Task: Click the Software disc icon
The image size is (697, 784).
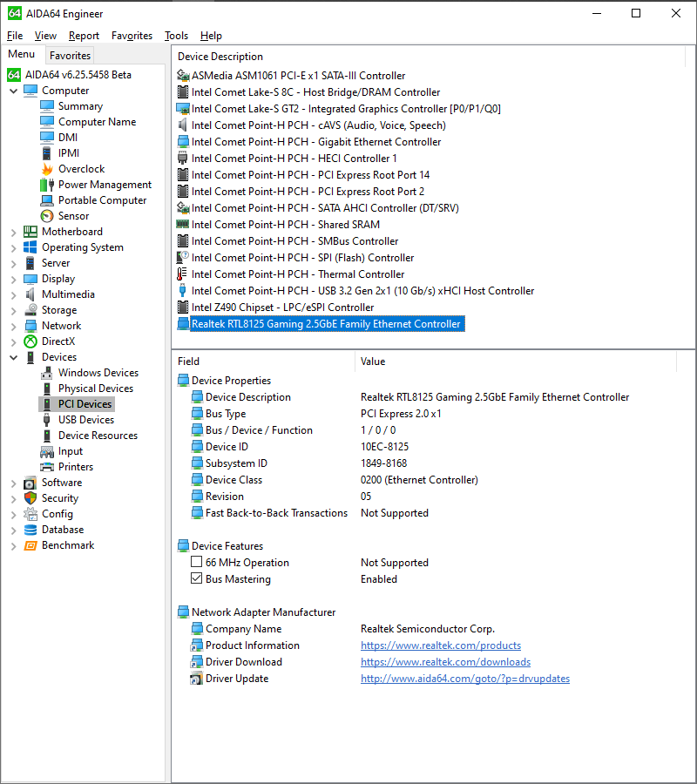Action: click(x=30, y=483)
